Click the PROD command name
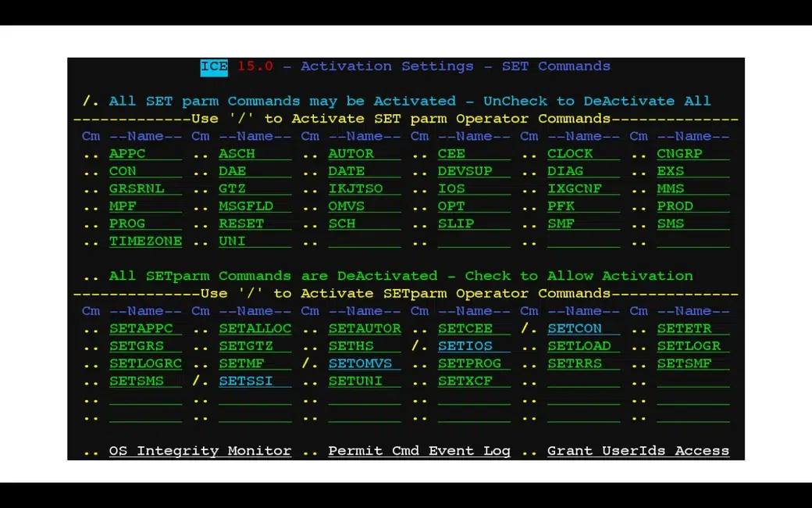Screen dimensions: 812x508 click(x=675, y=207)
